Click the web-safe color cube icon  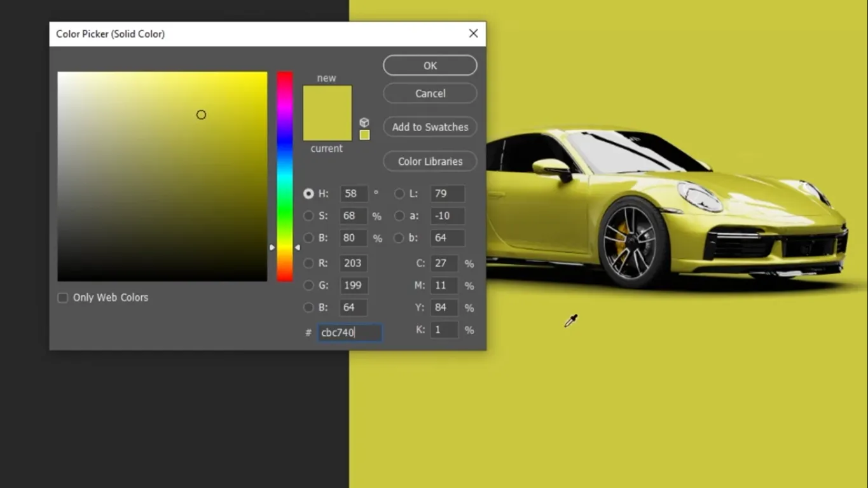point(364,123)
